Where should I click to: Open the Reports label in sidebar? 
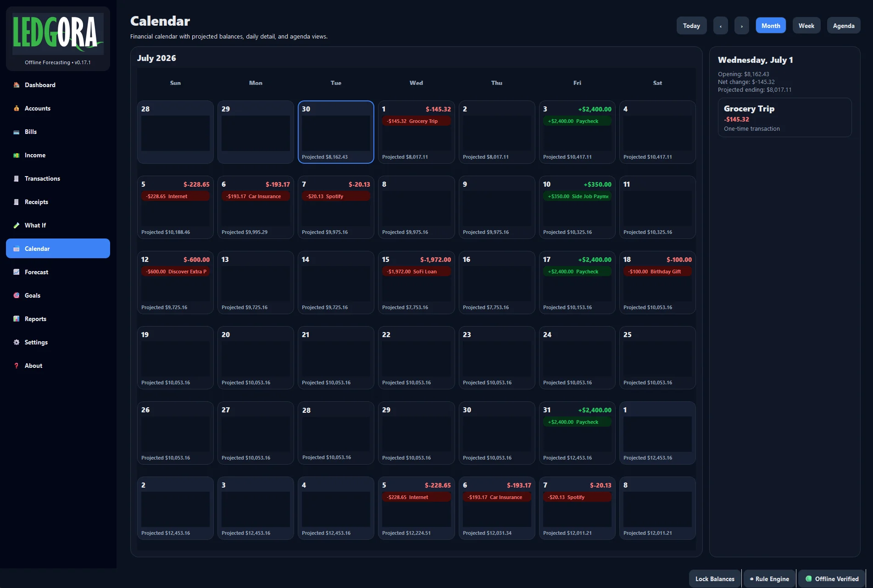click(x=35, y=319)
